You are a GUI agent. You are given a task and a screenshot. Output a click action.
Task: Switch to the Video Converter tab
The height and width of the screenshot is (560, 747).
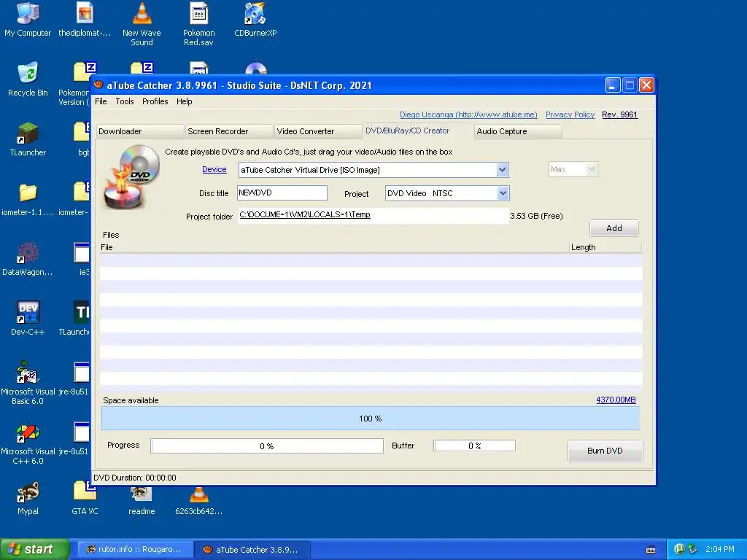318,131
